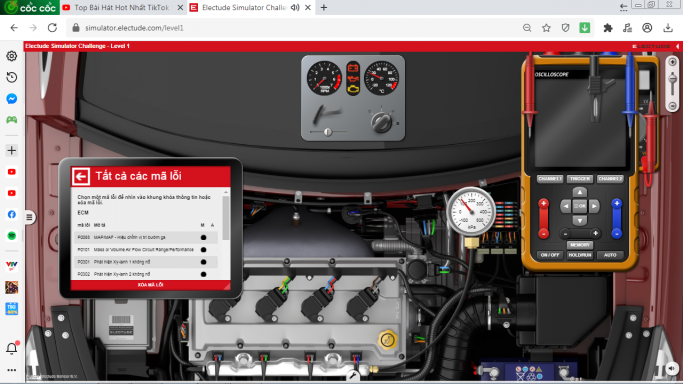This screenshot has width=683, height=384.
Task: Open sidebar notifications bell
Action: click(x=12, y=348)
